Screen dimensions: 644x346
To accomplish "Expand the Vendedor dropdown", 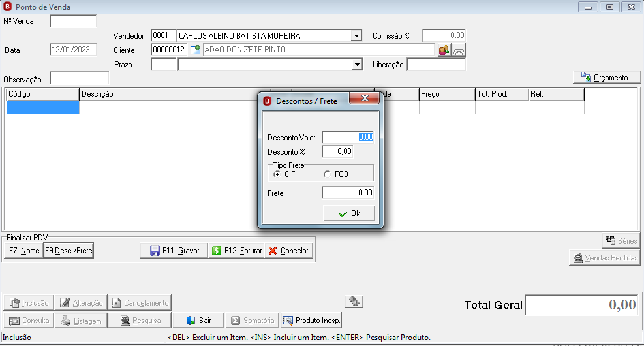I will click(356, 36).
